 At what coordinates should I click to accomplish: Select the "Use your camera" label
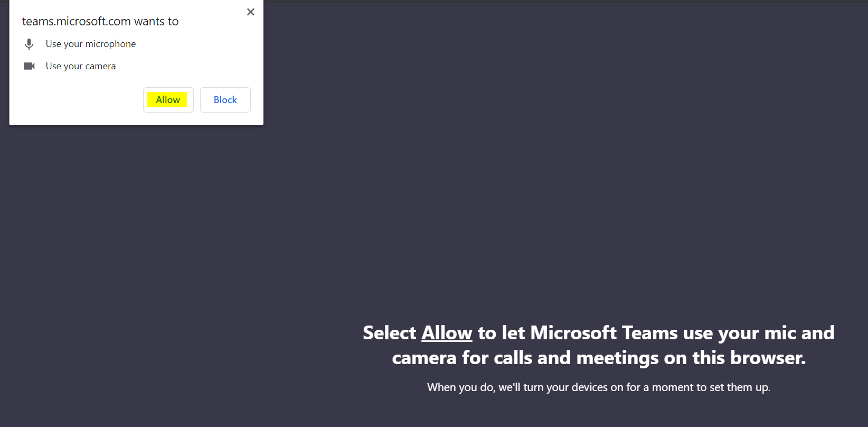point(81,66)
